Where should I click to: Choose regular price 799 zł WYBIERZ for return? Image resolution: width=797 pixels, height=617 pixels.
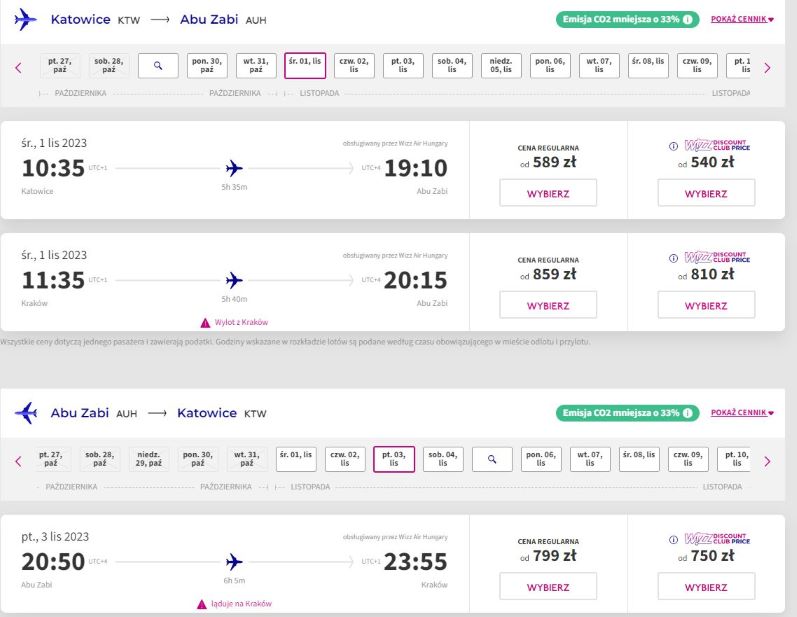click(x=548, y=587)
